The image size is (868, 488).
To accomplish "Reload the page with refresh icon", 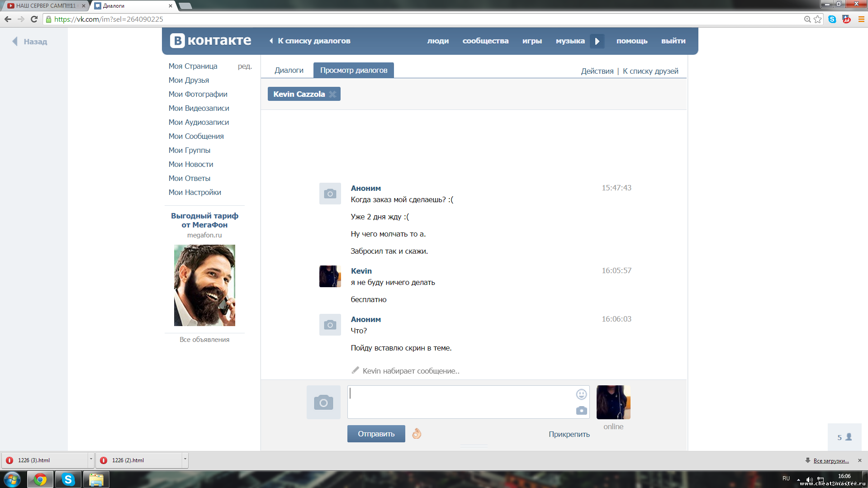I will pos(34,19).
